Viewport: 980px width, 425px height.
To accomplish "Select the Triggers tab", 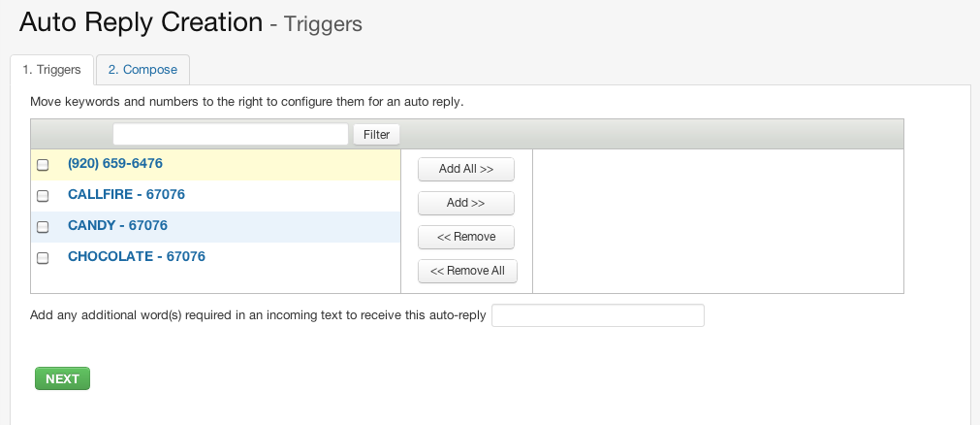I will (x=51, y=70).
